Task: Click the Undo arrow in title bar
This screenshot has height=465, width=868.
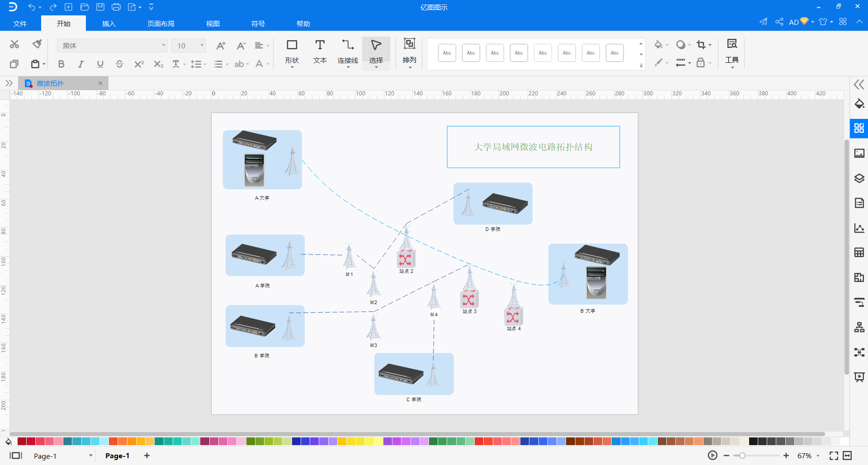Action: 32,7
